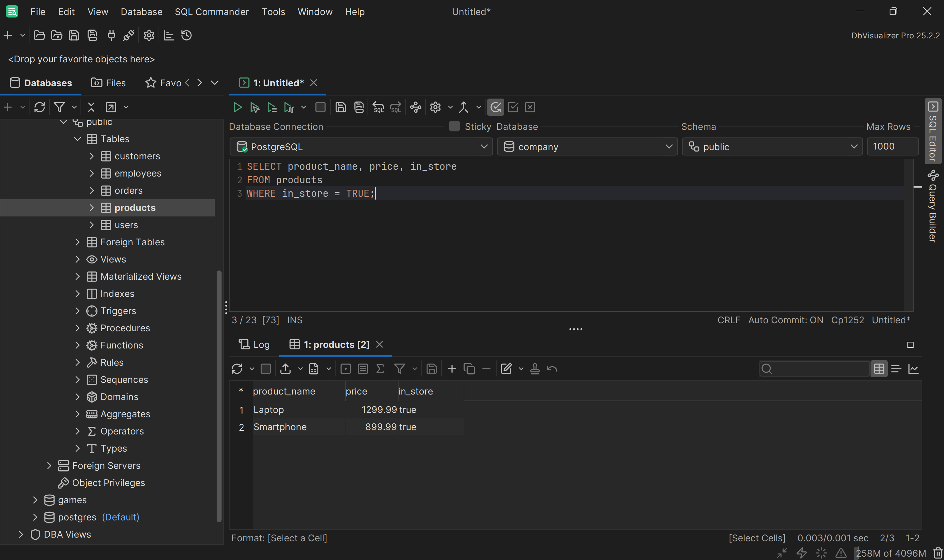The height and width of the screenshot is (560, 944).
Task: Expand the employees table node
Action: tap(92, 173)
